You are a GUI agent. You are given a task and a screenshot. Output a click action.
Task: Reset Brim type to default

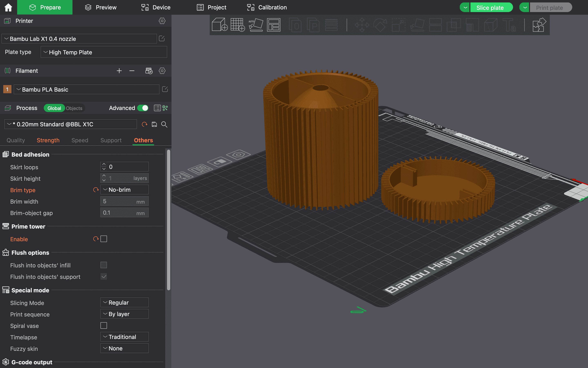pos(96,190)
